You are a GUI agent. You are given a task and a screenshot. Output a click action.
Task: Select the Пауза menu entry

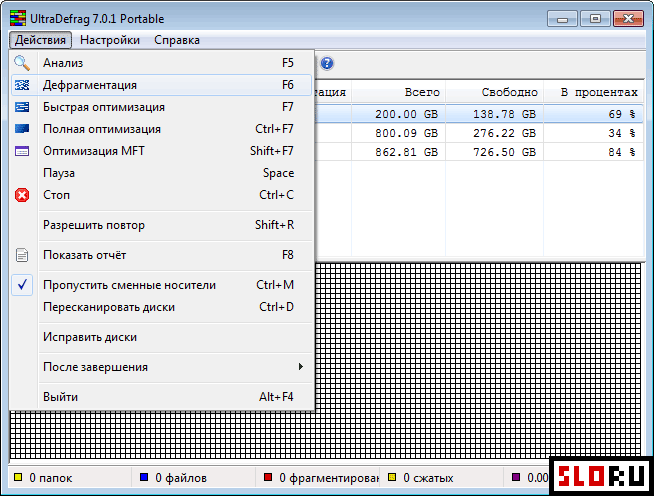(x=162, y=173)
